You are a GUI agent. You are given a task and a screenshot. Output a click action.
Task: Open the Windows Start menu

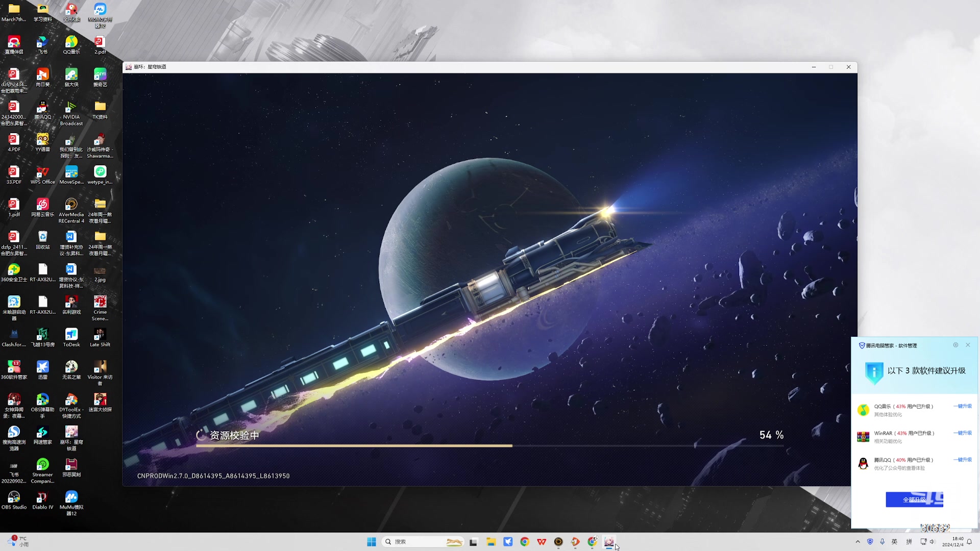(371, 542)
